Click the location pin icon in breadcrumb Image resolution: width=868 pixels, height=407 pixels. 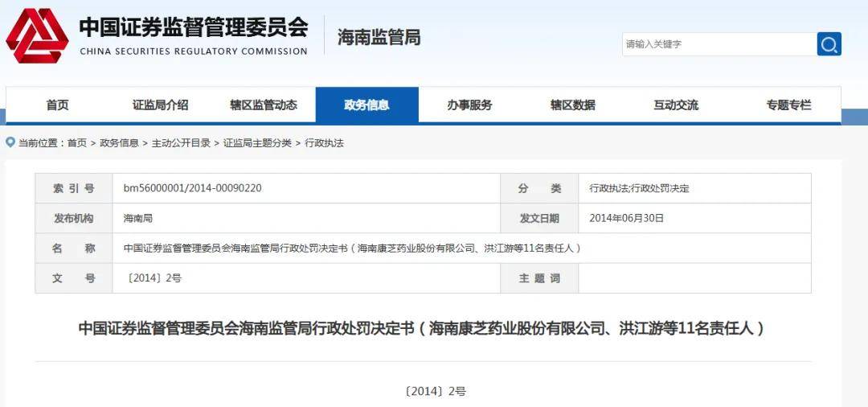pyautogui.click(x=10, y=142)
